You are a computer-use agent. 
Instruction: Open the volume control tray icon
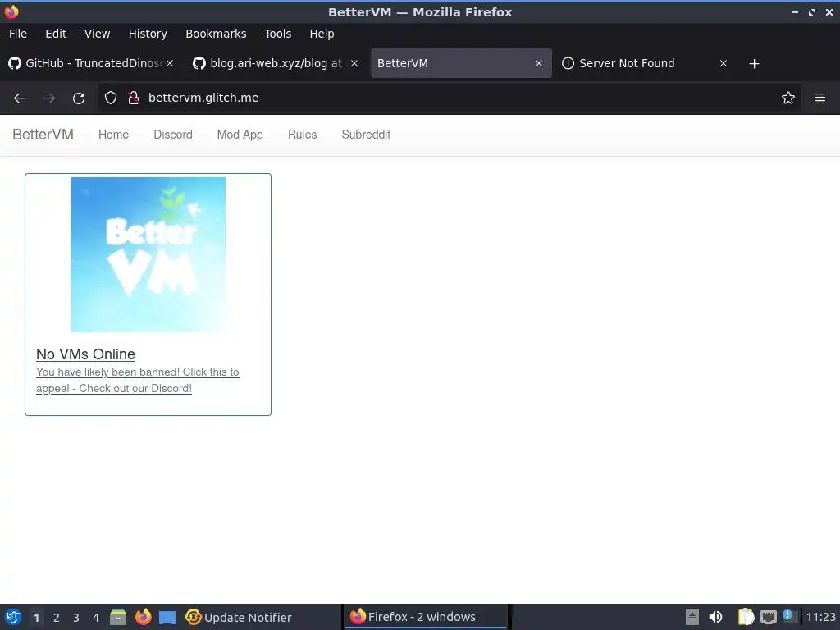click(x=715, y=617)
